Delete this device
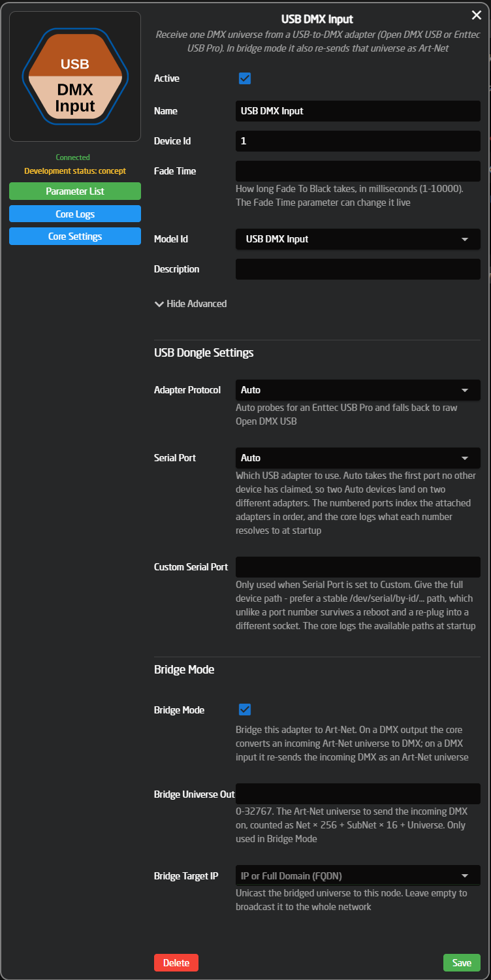The image size is (491, 980). pyautogui.click(x=176, y=963)
